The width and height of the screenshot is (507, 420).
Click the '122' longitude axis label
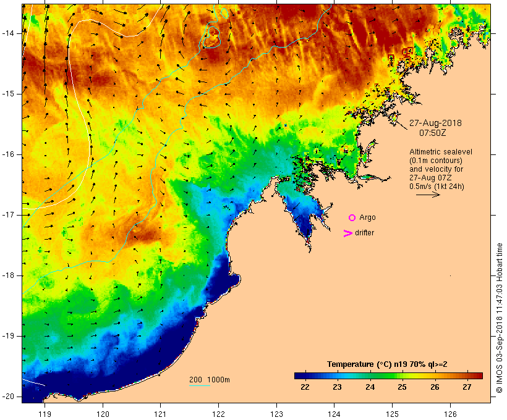(x=219, y=414)
